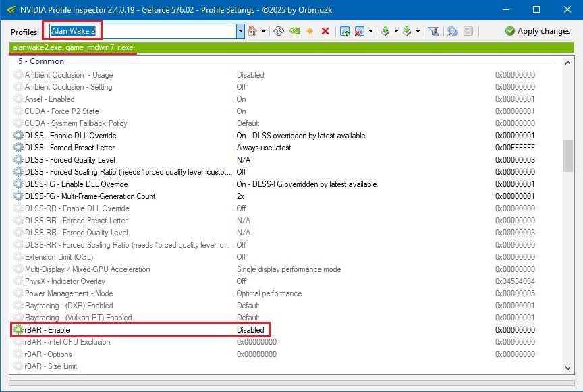Screen dimensions: 583x392
Task: Expand the Profiles combo box dropdown arrow
Action: 240,31
